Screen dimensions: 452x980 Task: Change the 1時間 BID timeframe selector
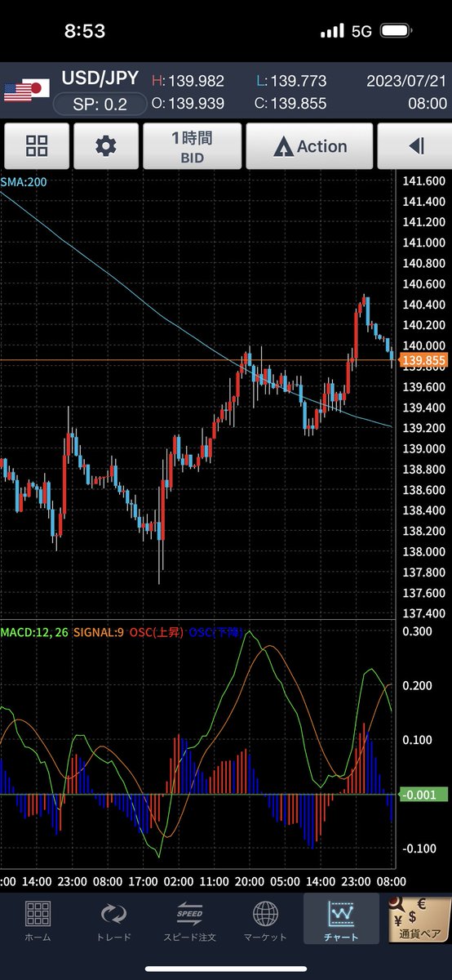[x=193, y=146]
